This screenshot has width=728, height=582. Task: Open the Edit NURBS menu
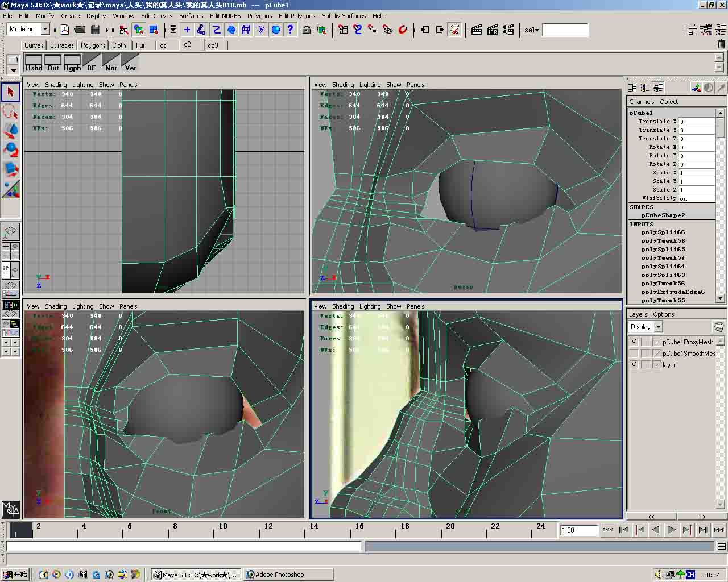click(x=225, y=16)
